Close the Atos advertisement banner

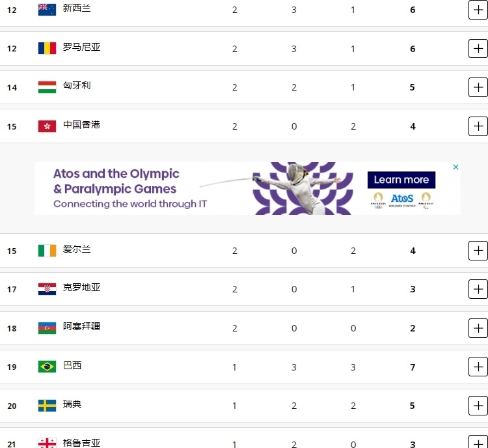(x=456, y=167)
